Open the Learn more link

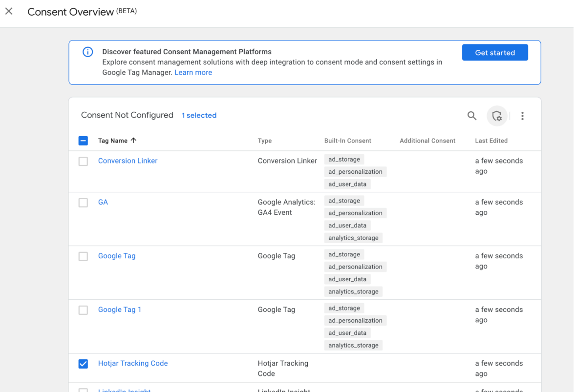[x=193, y=72]
